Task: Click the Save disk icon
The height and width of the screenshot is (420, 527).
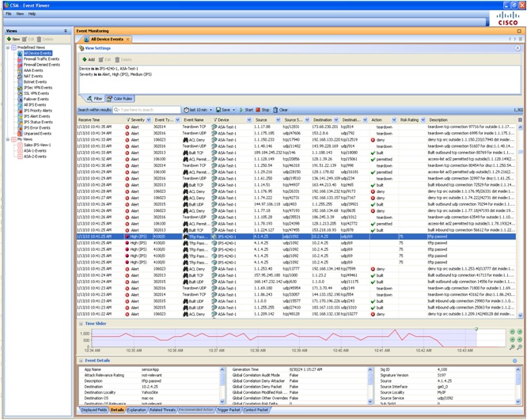Action: click(x=218, y=110)
